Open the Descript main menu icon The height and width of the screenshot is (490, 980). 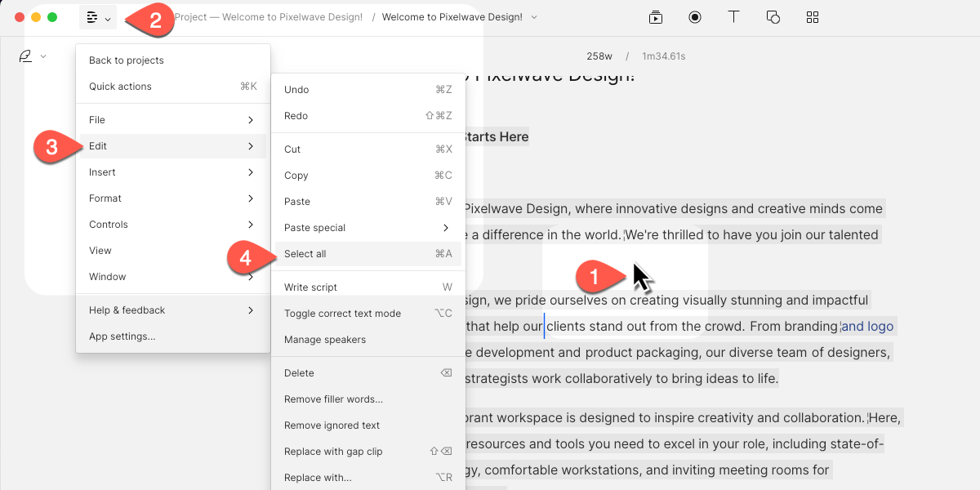(x=97, y=17)
